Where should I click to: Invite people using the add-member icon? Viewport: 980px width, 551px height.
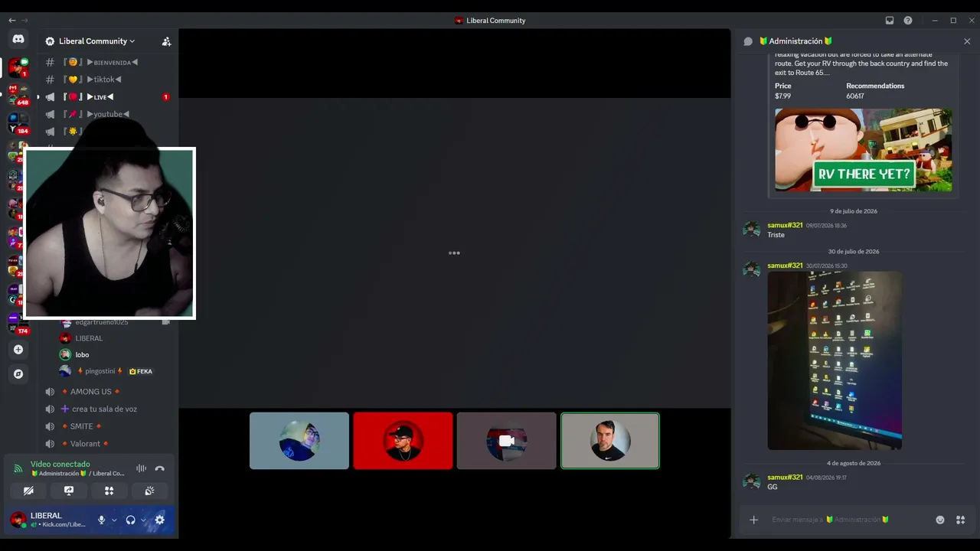[166, 41]
